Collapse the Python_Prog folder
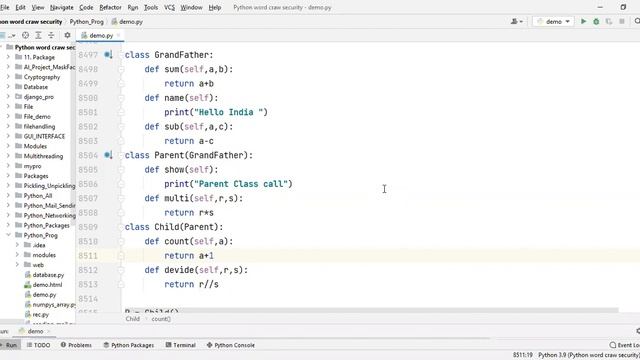Image resolution: width=640 pixels, height=360 pixels. click(x=8, y=235)
